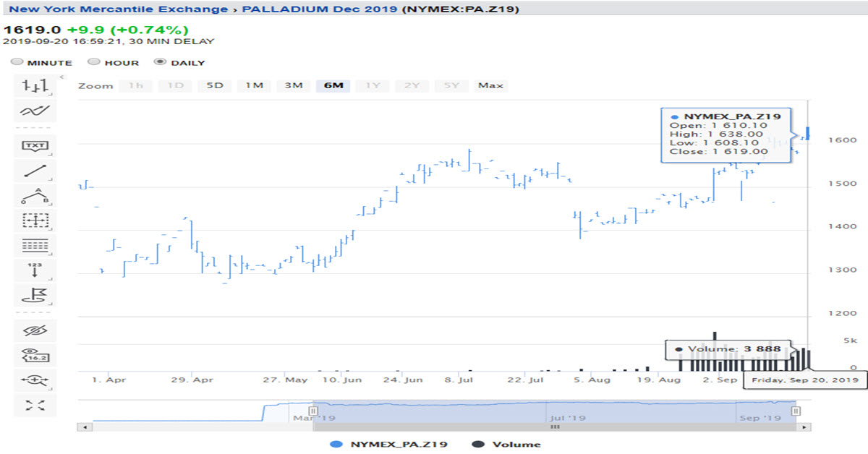Click the navigator's left range handle
Image resolution: width=868 pixels, height=454 pixels.
[x=313, y=411]
